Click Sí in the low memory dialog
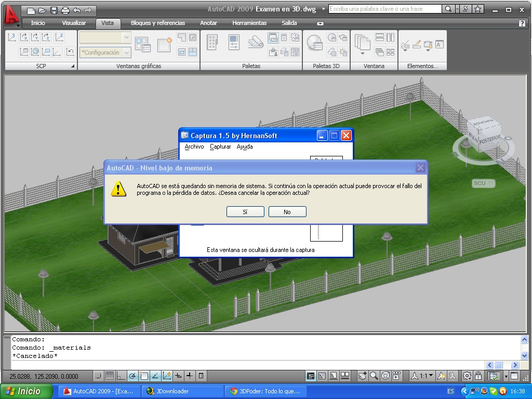 click(245, 212)
